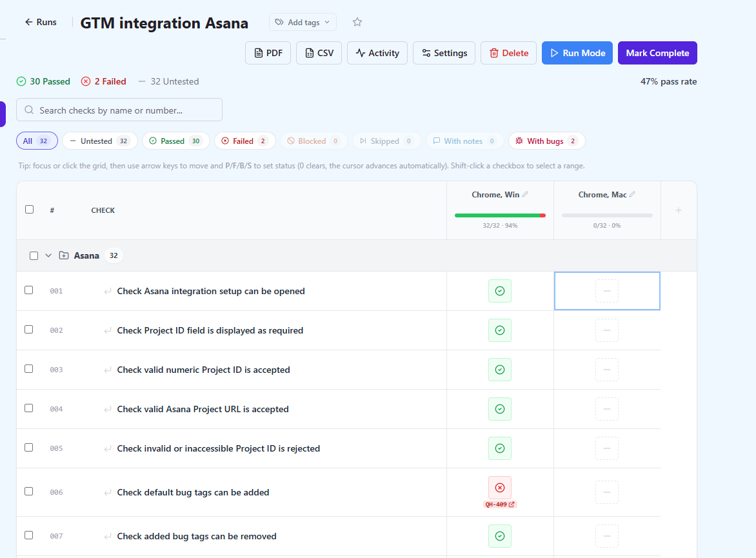This screenshot has width=756, height=558.
Task: Add a new configuration column with plus
Action: pos(679,210)
